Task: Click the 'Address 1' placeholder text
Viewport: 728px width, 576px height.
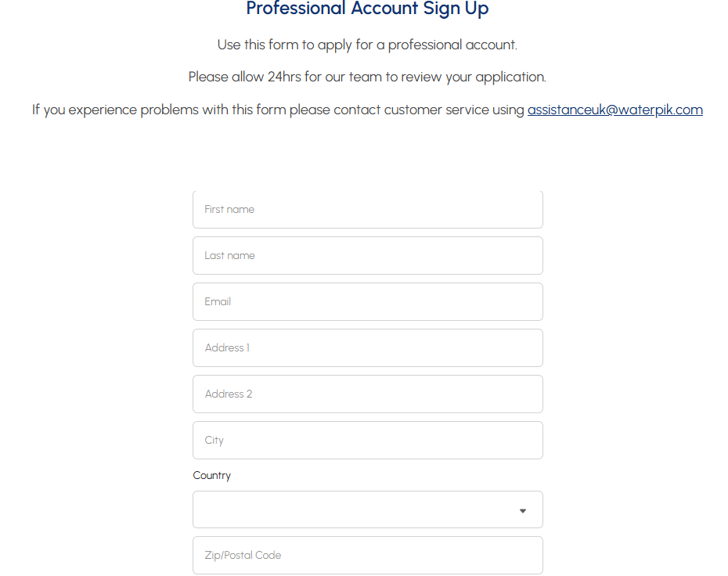Action: 227,348
